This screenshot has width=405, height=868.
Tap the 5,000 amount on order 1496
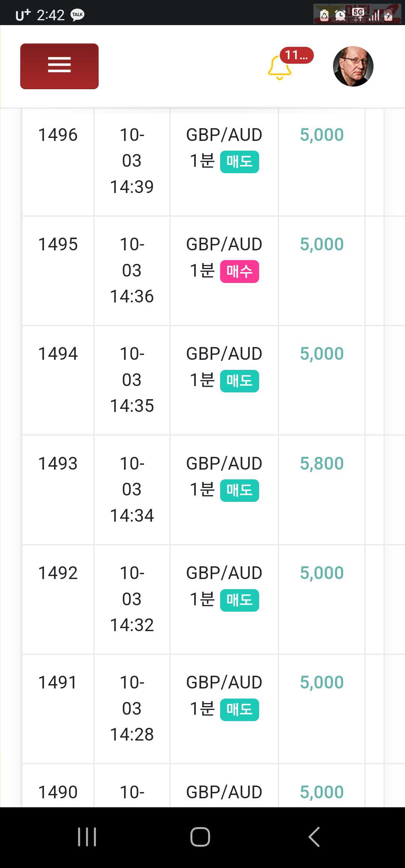tap(322, 135)
